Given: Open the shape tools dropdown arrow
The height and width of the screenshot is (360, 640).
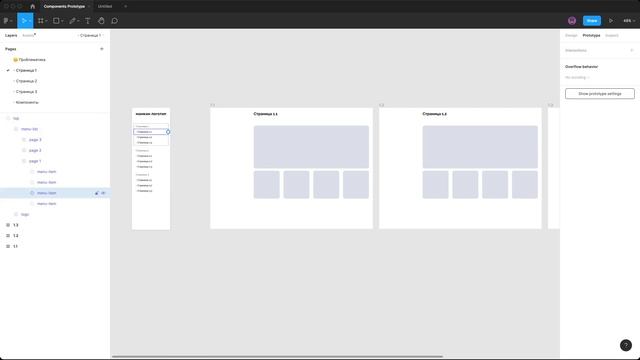Looking at the screenshot, I should click(x=62, y=21).
